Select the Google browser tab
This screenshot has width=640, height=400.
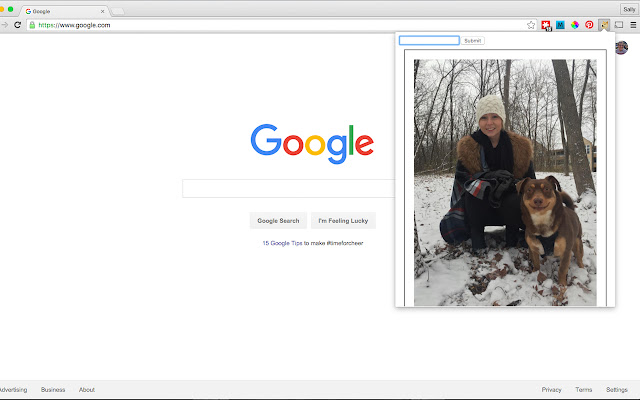(x=64, y=11)
